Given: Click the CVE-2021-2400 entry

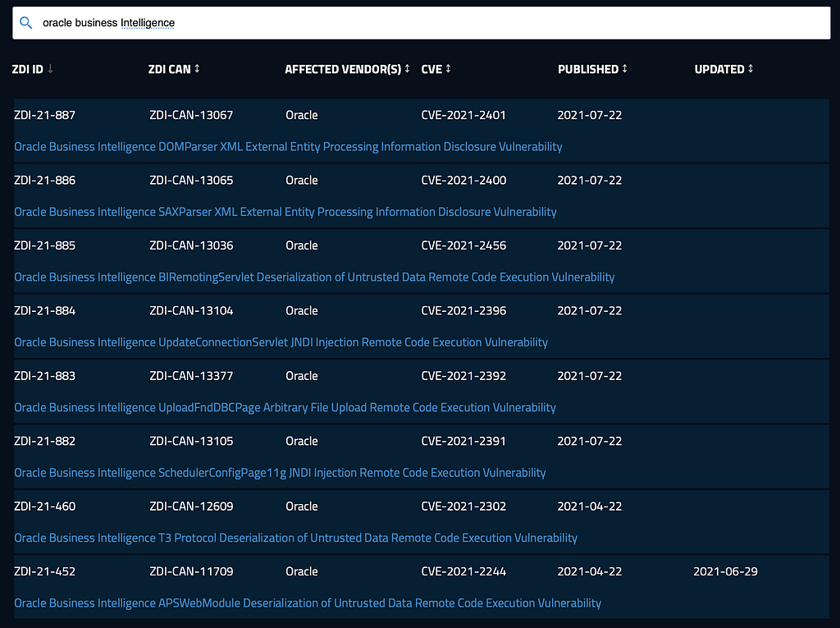Looking at the screenshot, I should point(463,181).
